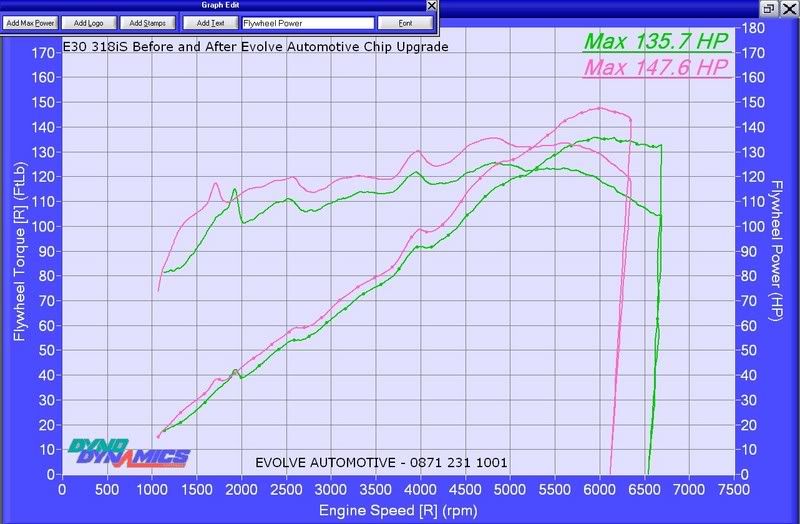Close the main graph window

(789, 7)
